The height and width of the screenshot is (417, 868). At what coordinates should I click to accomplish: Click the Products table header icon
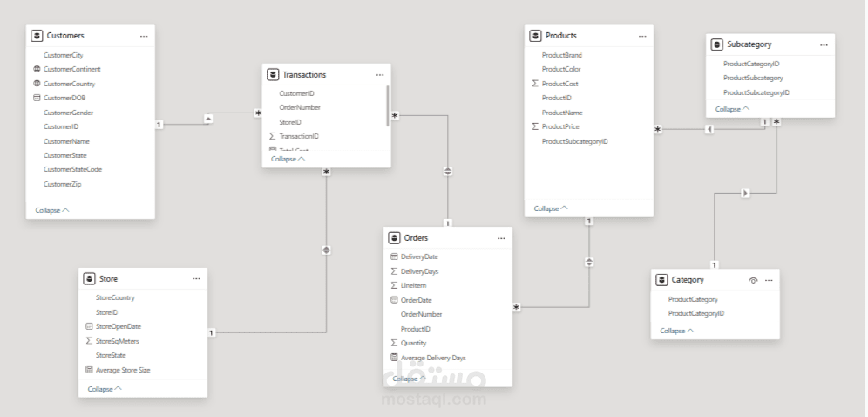(x=536, y=36)
